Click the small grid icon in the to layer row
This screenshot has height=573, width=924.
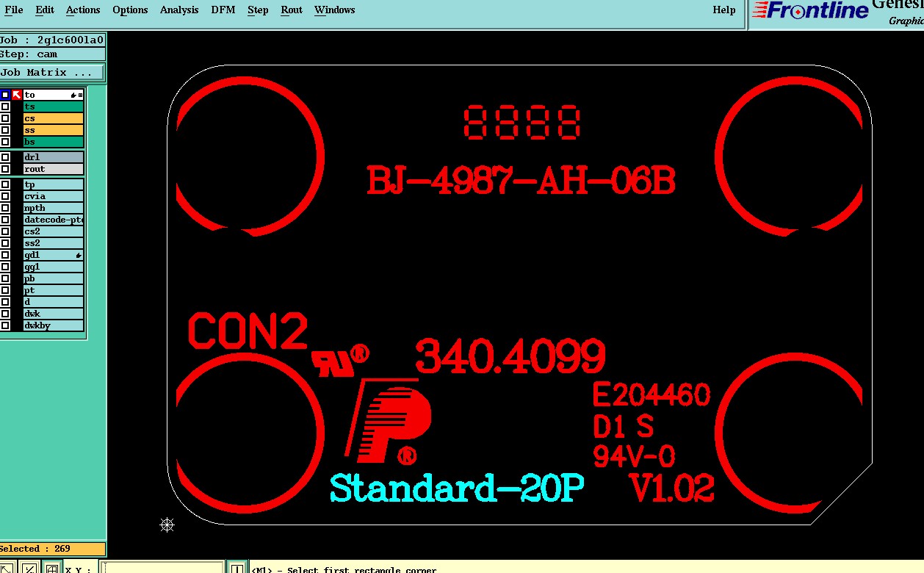(80, 95)
